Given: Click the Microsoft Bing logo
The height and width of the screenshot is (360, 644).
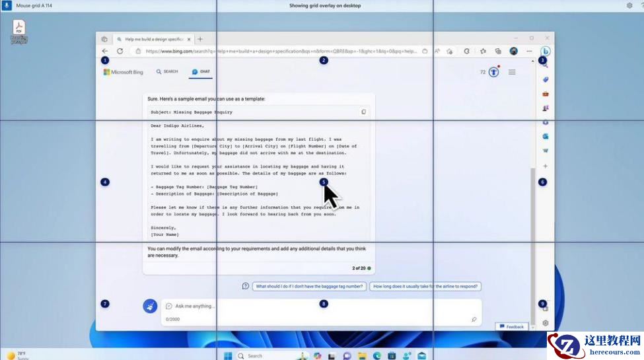Looking at the screenshot, I should 124,72.
